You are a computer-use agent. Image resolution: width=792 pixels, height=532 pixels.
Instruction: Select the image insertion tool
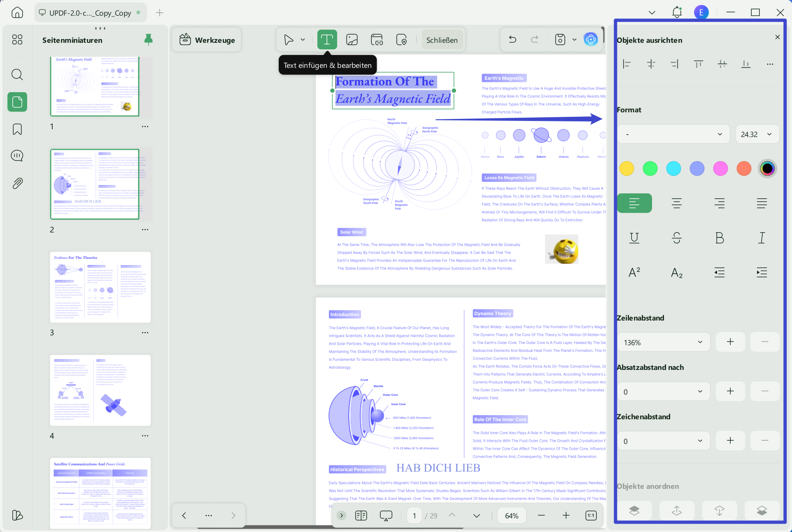(x=352, y=39)
